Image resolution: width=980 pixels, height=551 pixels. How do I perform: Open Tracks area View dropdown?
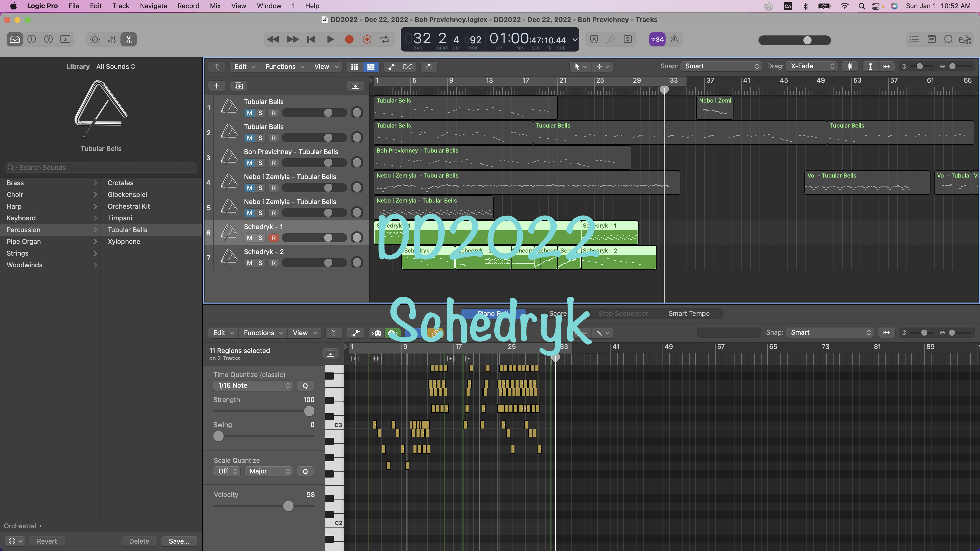pyautogui.click(x=326, y=67)
